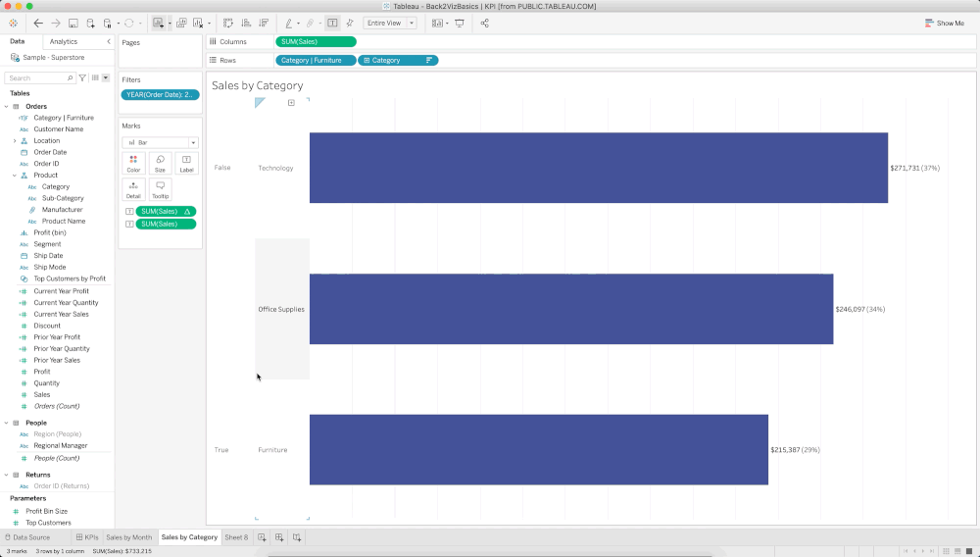Screen dimensions: 980x557
Task: Click the Save workbook icon
Action: (73, 24)
